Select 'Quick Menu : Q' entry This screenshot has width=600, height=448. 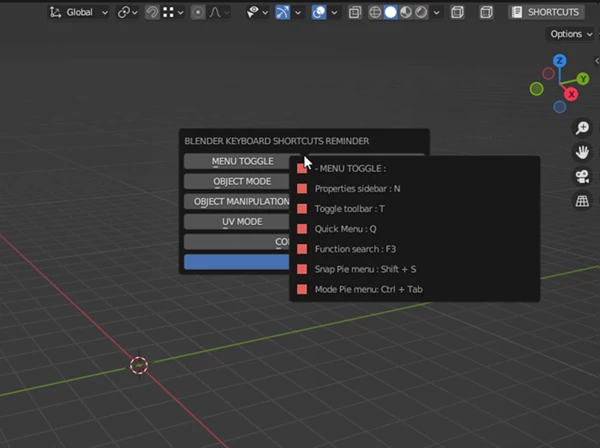[x=345, y=229]
